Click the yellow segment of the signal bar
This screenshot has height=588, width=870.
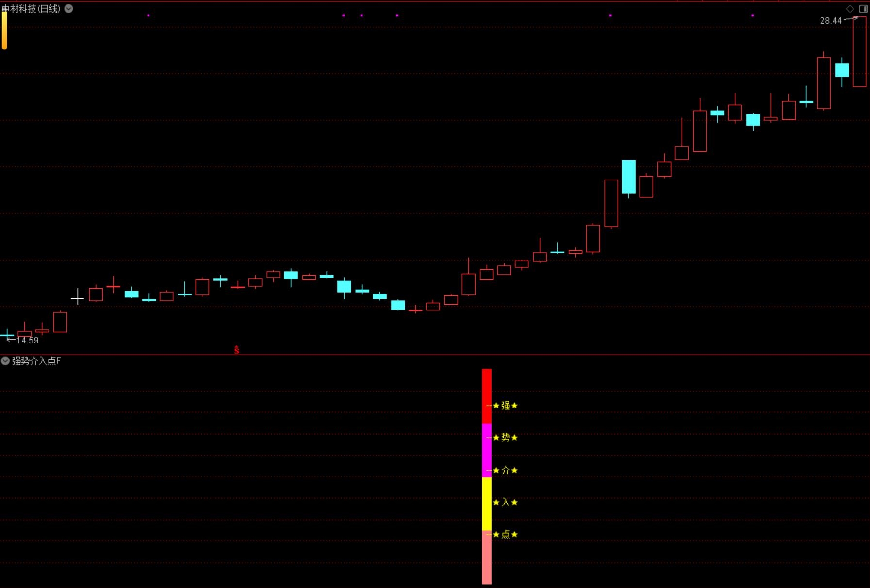(487, 504)
